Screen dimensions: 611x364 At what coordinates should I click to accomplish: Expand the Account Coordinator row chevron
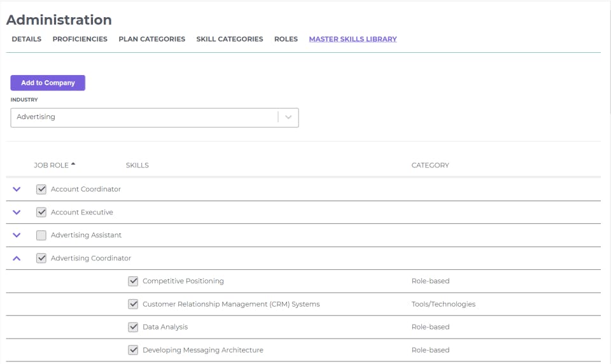coord(17,189)
